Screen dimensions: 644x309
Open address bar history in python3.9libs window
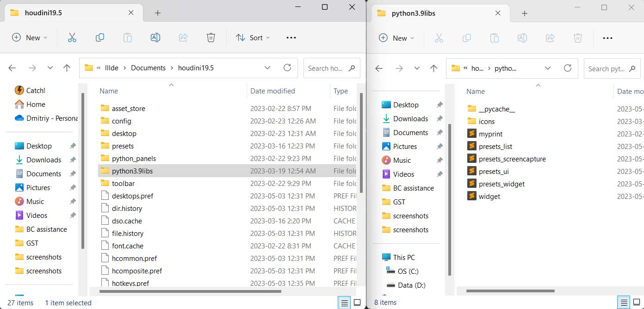[x=548, y=68]
